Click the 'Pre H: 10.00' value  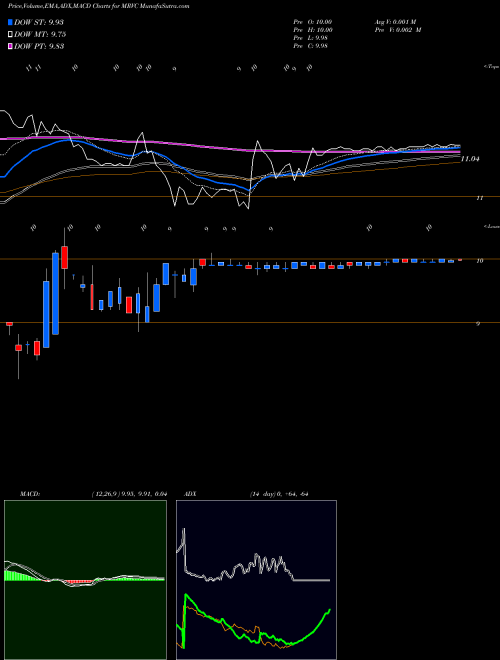coord(313,30)
